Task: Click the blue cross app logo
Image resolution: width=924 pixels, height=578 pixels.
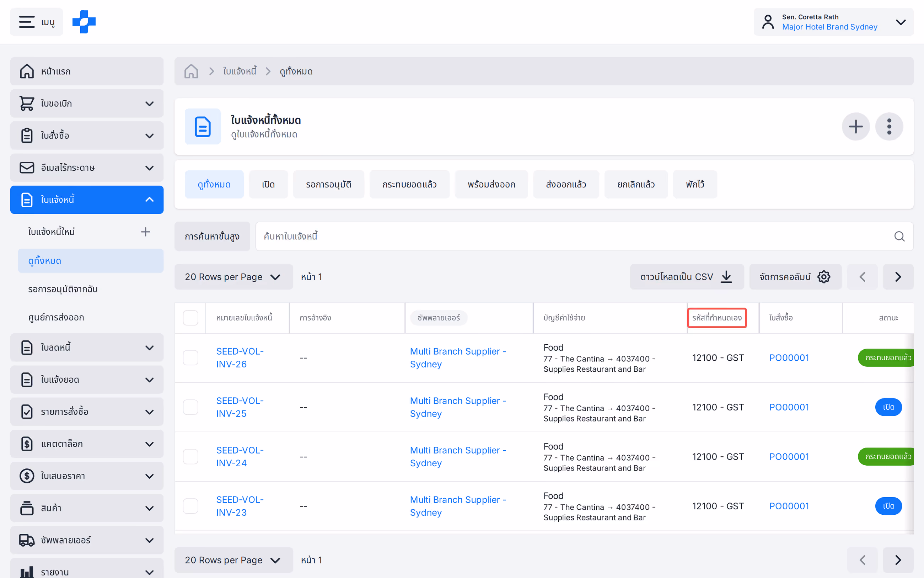Action: (x=84, y=22)
